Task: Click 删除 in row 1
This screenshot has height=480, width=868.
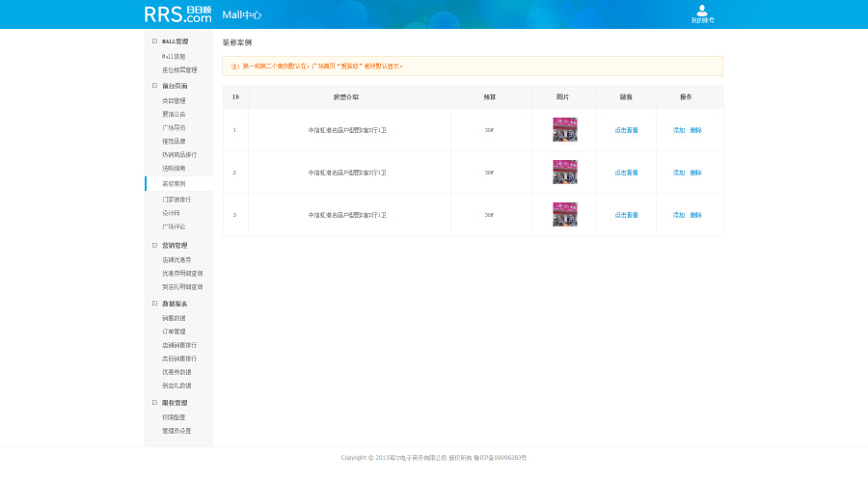Action: point(695,130)
